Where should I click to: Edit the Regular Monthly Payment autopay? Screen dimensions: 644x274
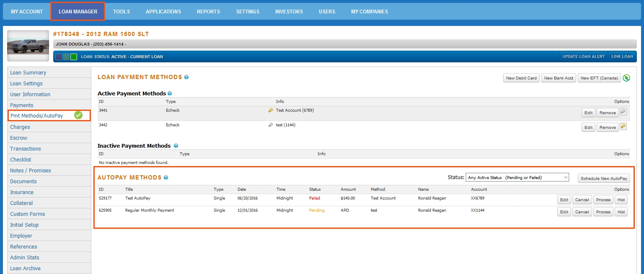click(x=564, y=212)
